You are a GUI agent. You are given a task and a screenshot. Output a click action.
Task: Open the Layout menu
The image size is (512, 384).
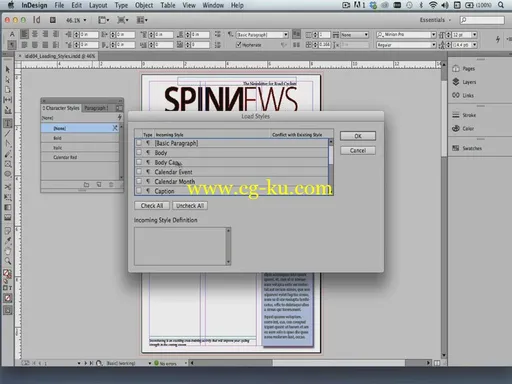(x=98, y=5)
